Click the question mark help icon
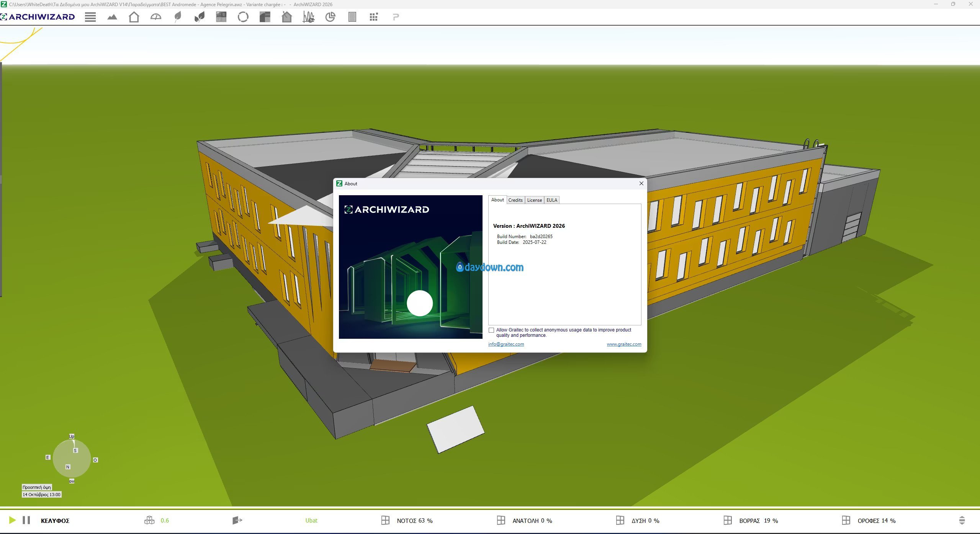Viewport: 980px width, 534px height. (396, 17)
